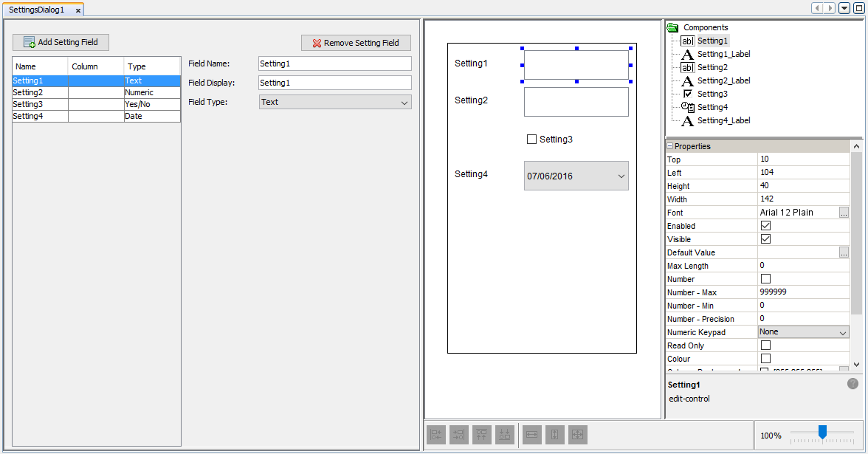The width and height of the screenshot is (868, 454).
Task: Click the zoom slider handle
Action: (822, 432)
